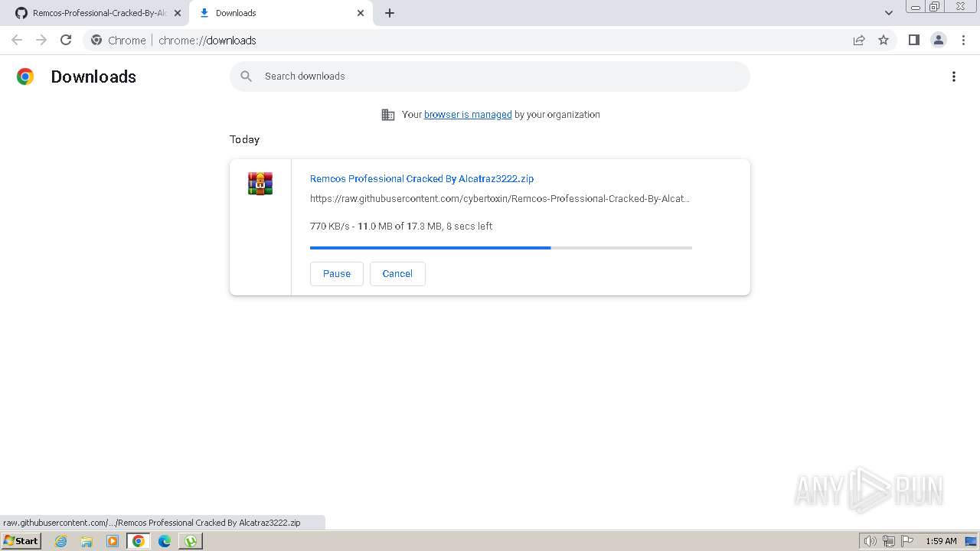Click download speed status text '770 KB/s'
Image resolution: width=980 pixels, height=551 pixels.
pyautogui.click(x=330, y=227)
